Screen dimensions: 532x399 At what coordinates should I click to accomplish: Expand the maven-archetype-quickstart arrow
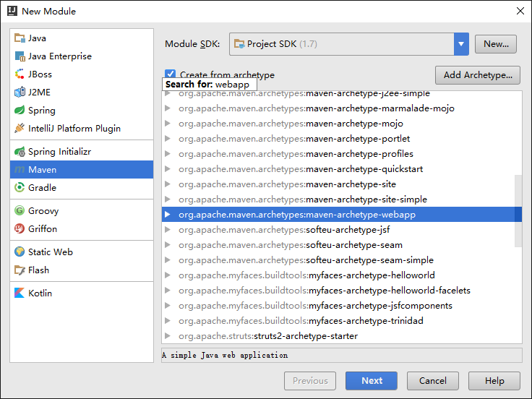(168, 169)
